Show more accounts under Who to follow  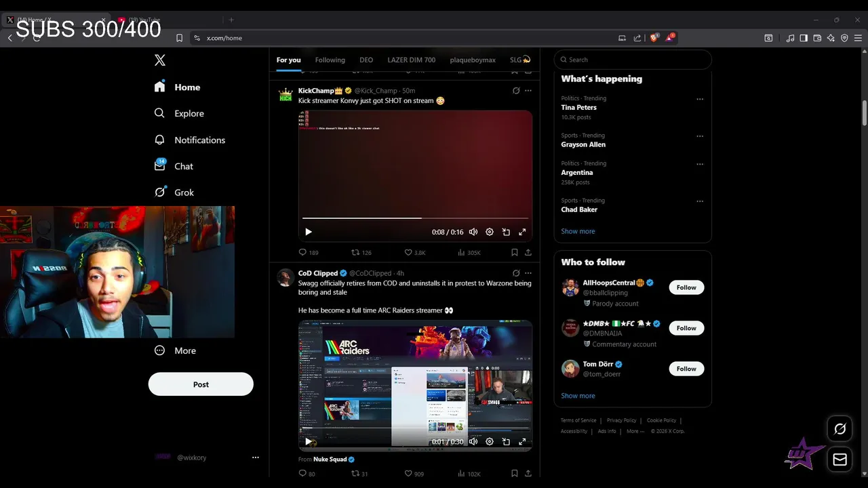coord(578,396)
